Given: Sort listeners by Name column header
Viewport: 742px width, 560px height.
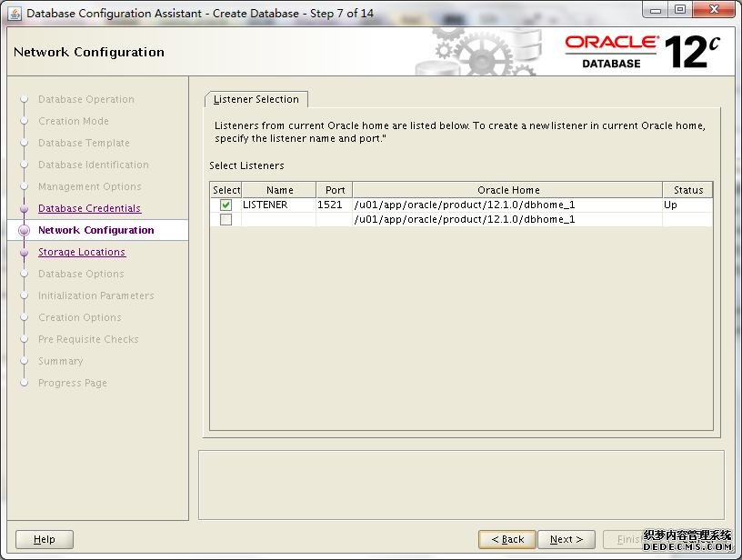Looking at the screenshot, I should click(279, 190).
